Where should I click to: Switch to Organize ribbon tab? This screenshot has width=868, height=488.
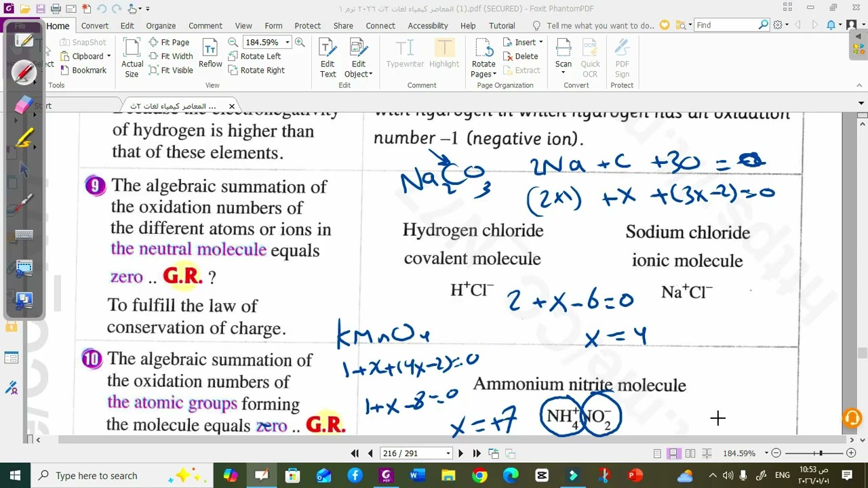(x=161, y=26)
